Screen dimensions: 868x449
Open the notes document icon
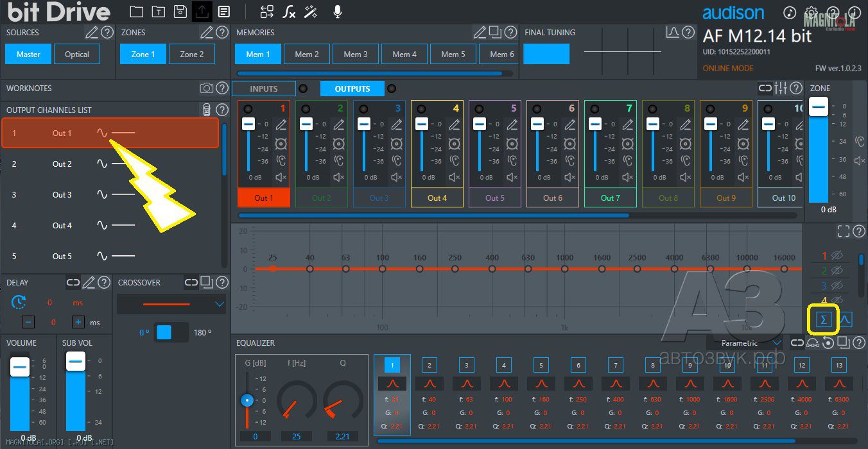point(223,12)
